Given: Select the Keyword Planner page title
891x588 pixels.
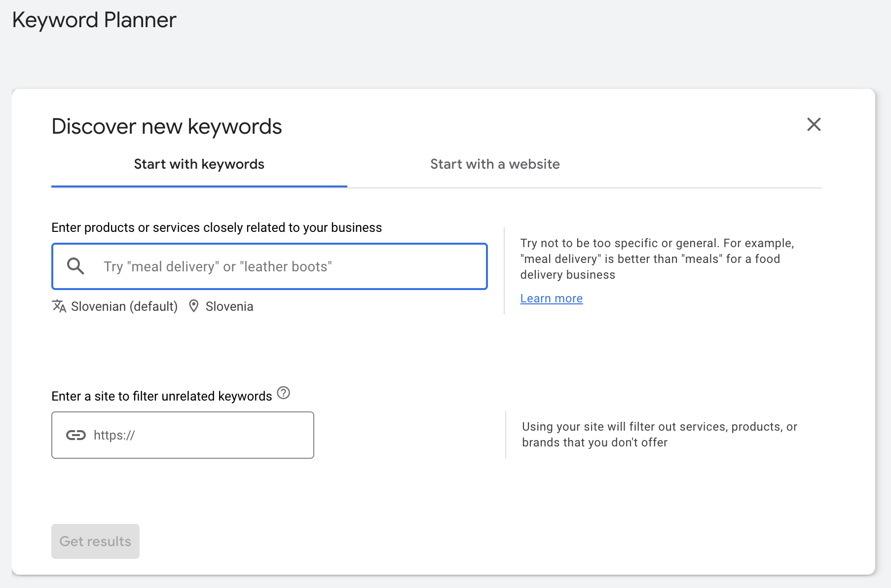Looking at the screenshot, I should tap(94, 20).
